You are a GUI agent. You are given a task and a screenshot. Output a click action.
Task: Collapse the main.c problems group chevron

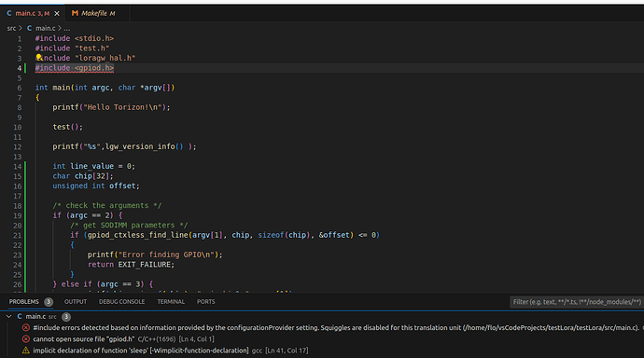[8, 317]
